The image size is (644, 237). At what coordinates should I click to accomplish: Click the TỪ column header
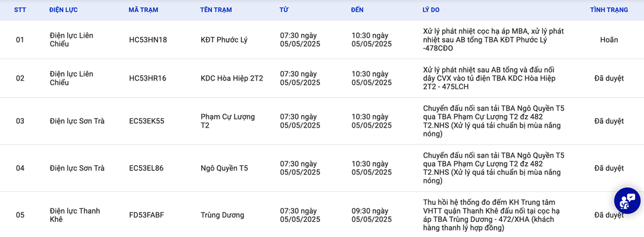point(284,10)
